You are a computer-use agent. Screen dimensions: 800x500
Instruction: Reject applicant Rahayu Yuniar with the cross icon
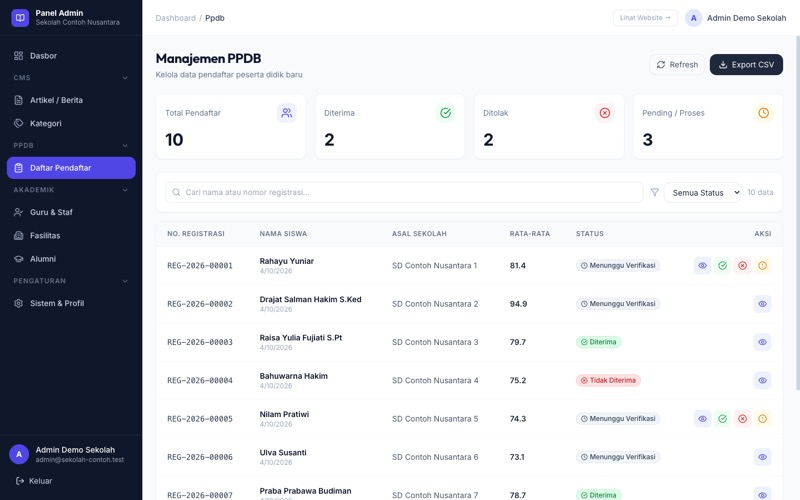click(x=742, y=266)
